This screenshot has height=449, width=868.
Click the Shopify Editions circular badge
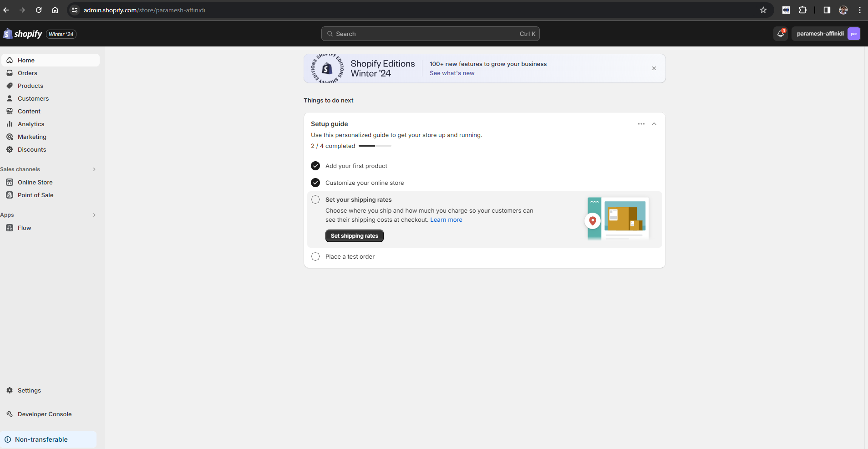point(327,68)
